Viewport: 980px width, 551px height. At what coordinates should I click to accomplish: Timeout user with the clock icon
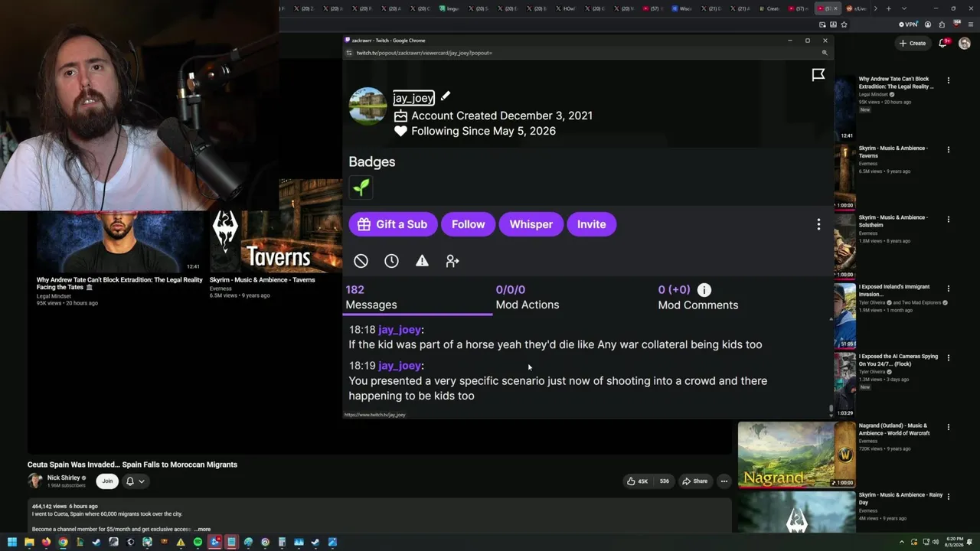click(x=391, y=261)
